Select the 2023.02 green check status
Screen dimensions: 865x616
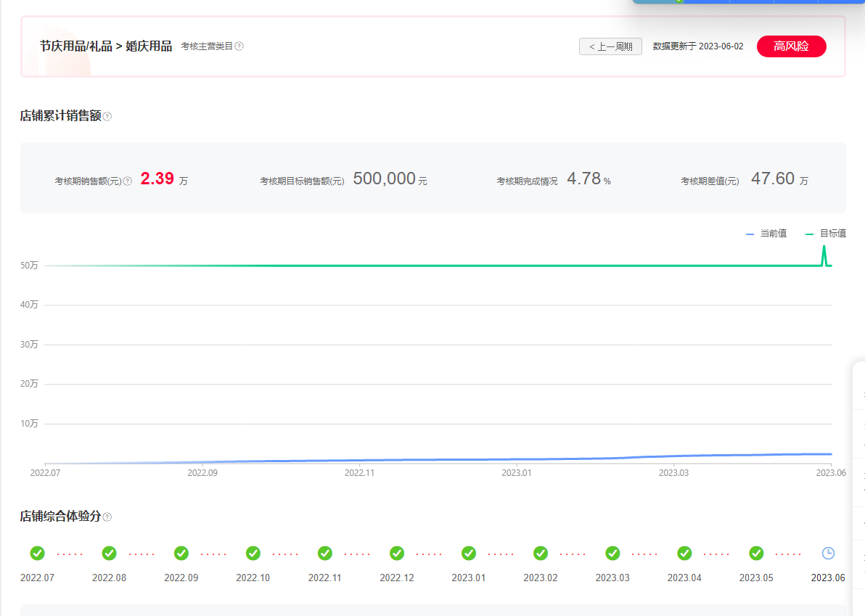[541, 553]
